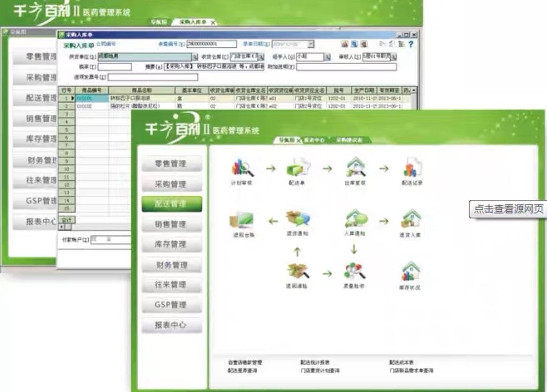
Task: Click the 单据编号 input field
Action: tap(212, 44)
